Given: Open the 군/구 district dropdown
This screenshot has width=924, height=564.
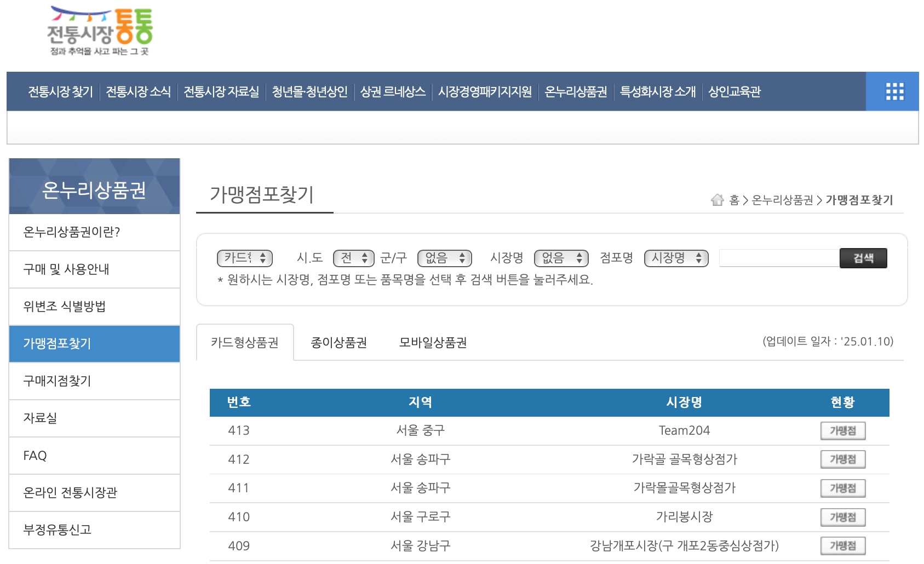Looking at the screenshot, I should (x=444, y=258).
